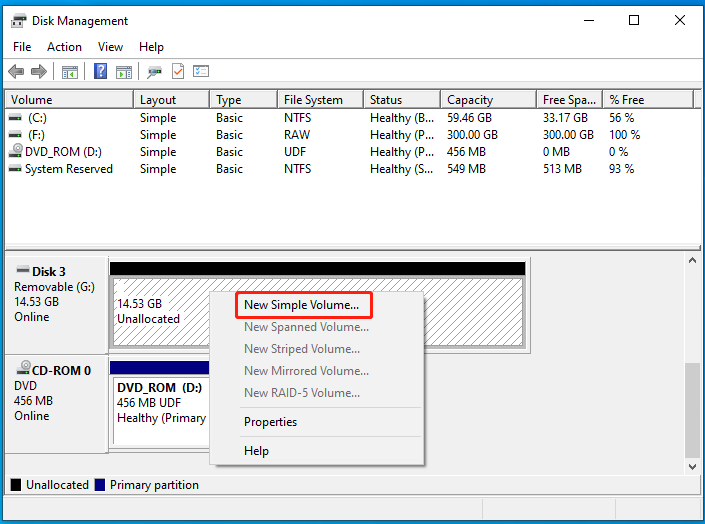Click the scroll down arrow in disk pane
The height and width of the screenshot is (524, 705).
pos(692,467)
